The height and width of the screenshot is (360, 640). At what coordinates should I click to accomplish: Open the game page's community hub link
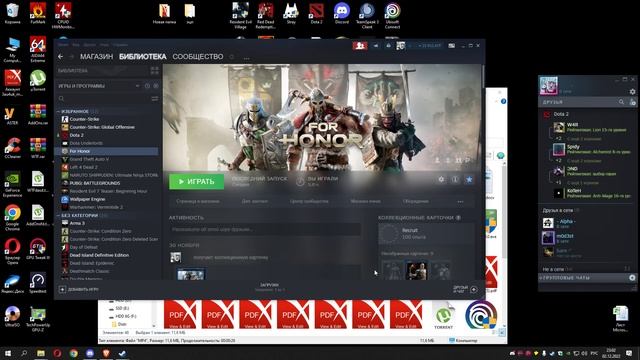pos(309,201)
